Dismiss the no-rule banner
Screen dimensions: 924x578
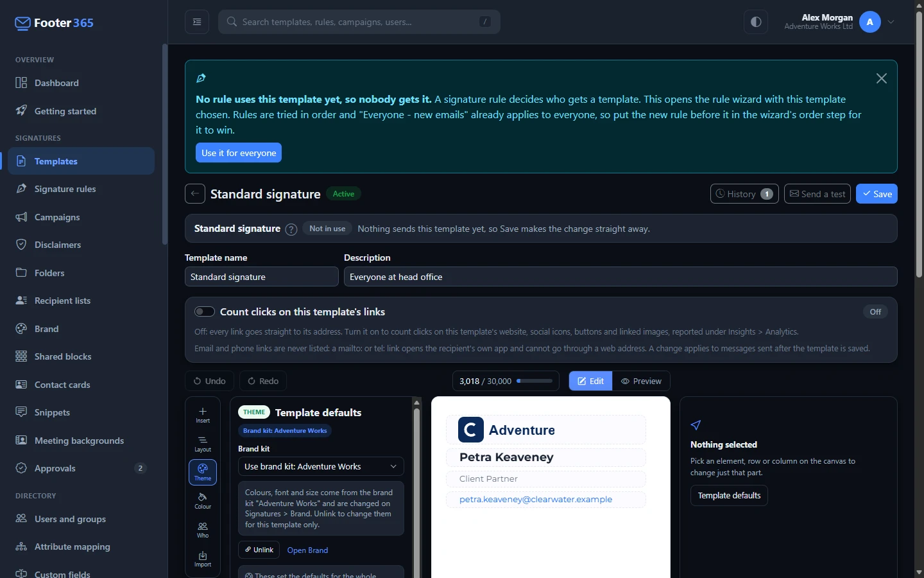point(882,78)
